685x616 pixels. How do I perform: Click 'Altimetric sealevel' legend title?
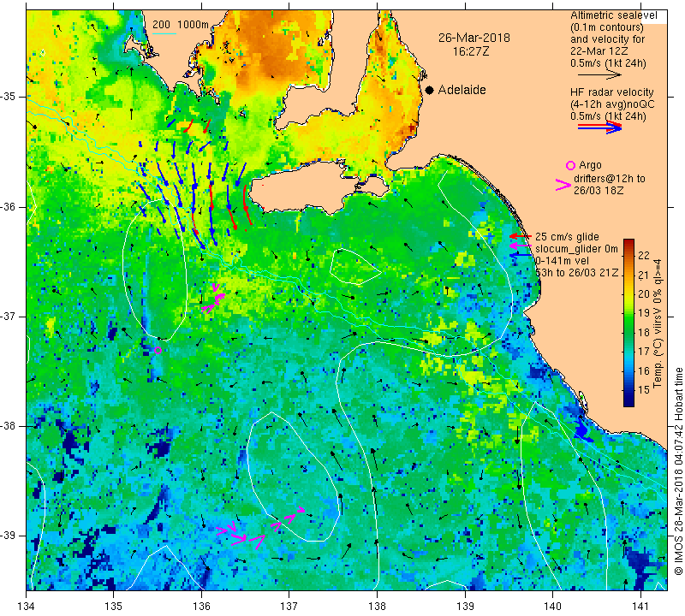(x=613, y=15)
